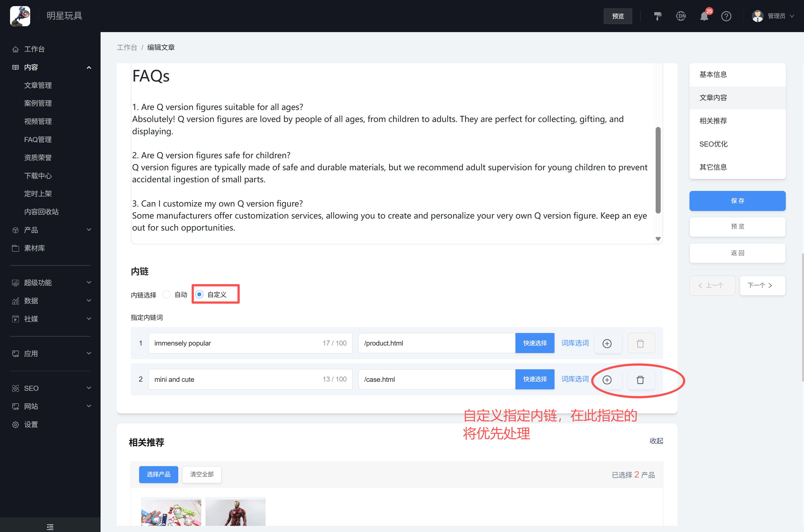Expand the 产品 sidebar menu
The height and width of the screenshot is (532, 804).
coord(51,230)
